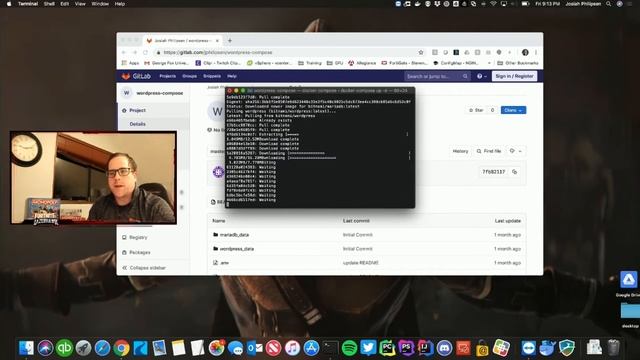Open Launchpad rocket icon in dock

83,348
